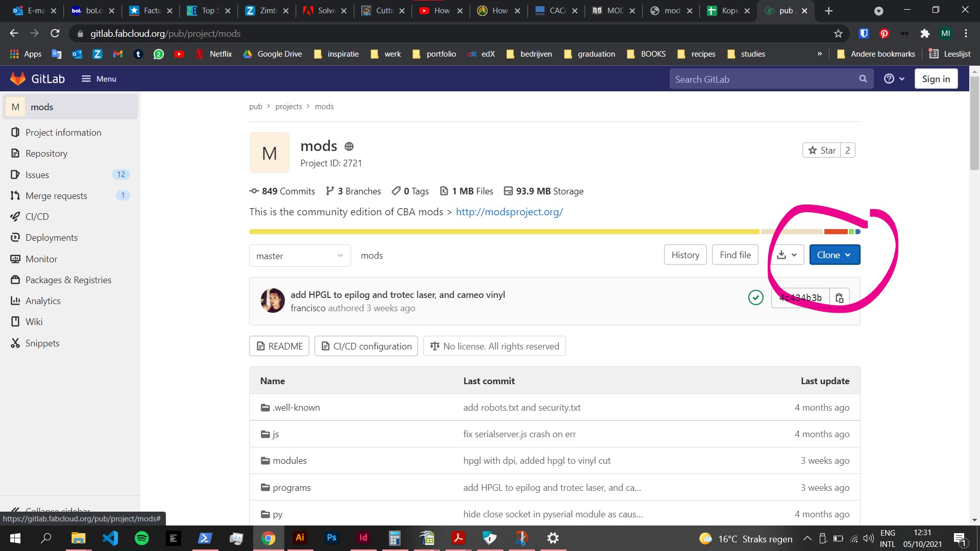Image resolution: width=980 pixels, height=551 pixels.
Task: Click the History button
Action: [x=685, y=255]
